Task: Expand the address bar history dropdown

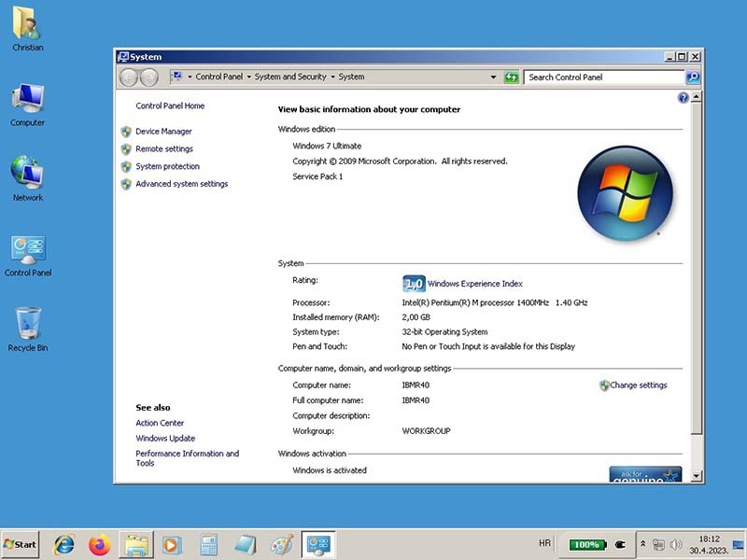Action: [493, 77]
